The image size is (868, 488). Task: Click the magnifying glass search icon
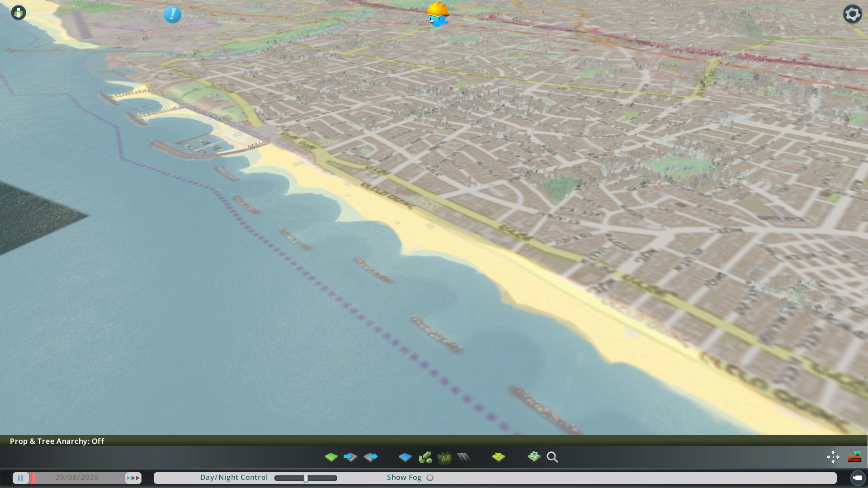click(552, 457)
